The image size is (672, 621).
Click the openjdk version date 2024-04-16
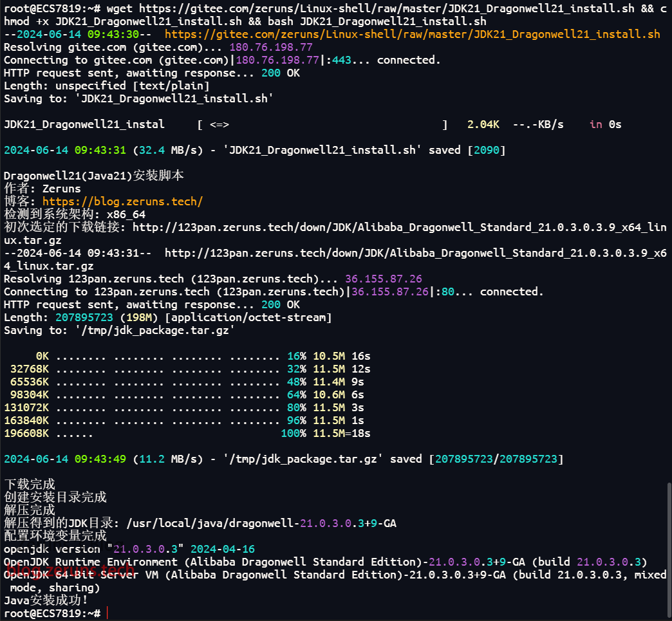[x=223, y=549]
